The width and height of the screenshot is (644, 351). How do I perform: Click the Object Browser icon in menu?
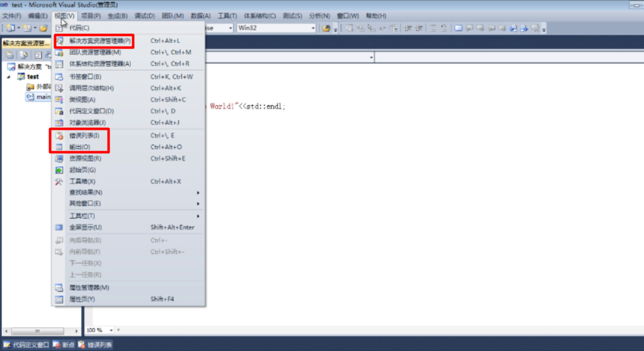[59, 122]
